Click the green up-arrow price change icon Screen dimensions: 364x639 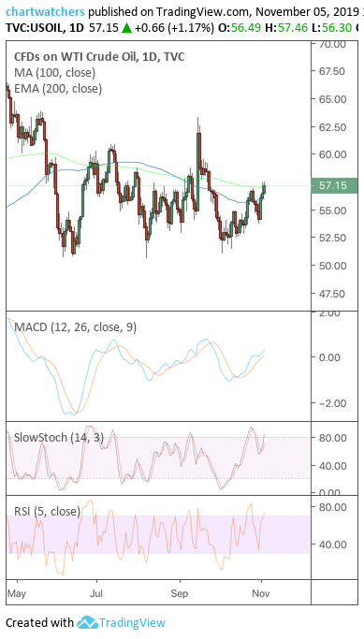click(x=126, y=28)
